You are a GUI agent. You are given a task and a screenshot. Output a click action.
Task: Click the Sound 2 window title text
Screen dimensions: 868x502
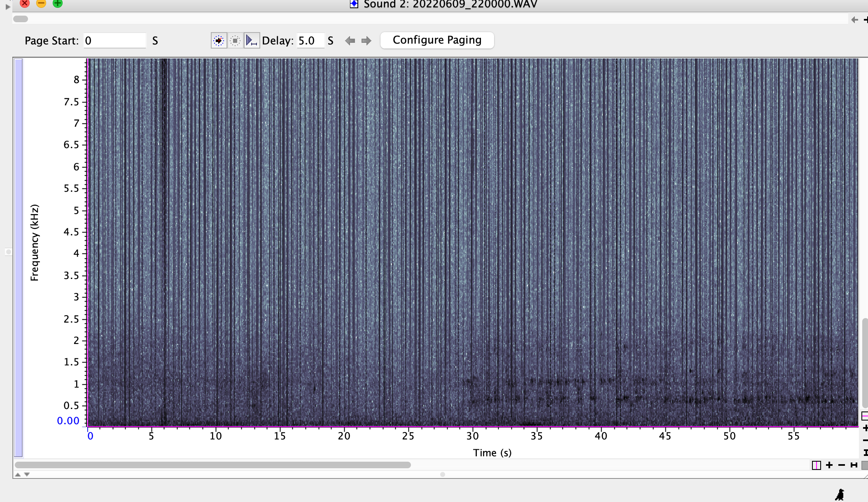450,4
